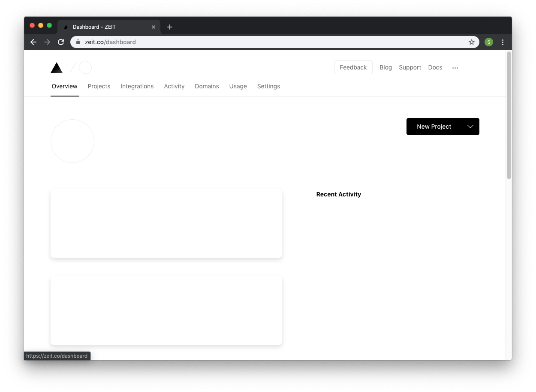Click the large profile avatar placeholder

[72, 141]
